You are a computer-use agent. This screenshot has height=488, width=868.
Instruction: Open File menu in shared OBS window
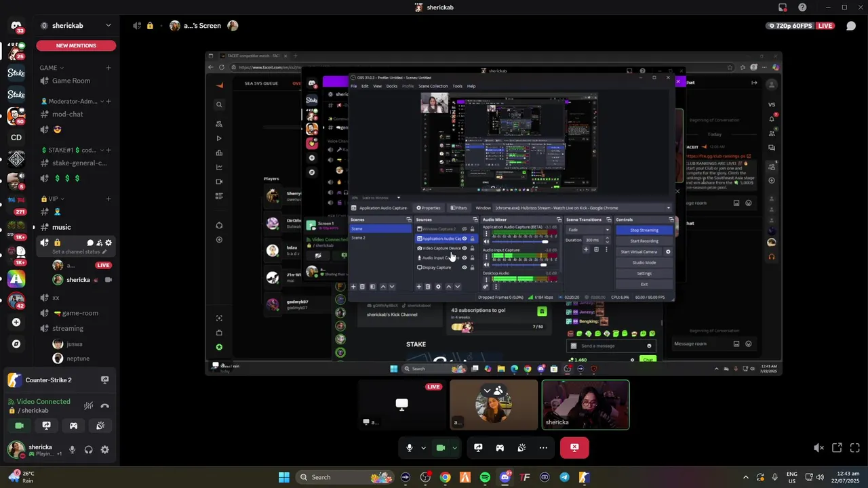pos(353,86)
